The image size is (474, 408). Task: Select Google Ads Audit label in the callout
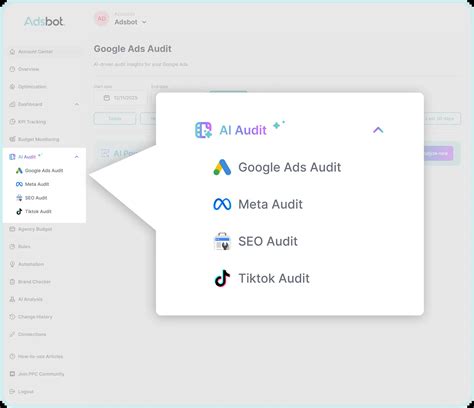coord(289,167)
